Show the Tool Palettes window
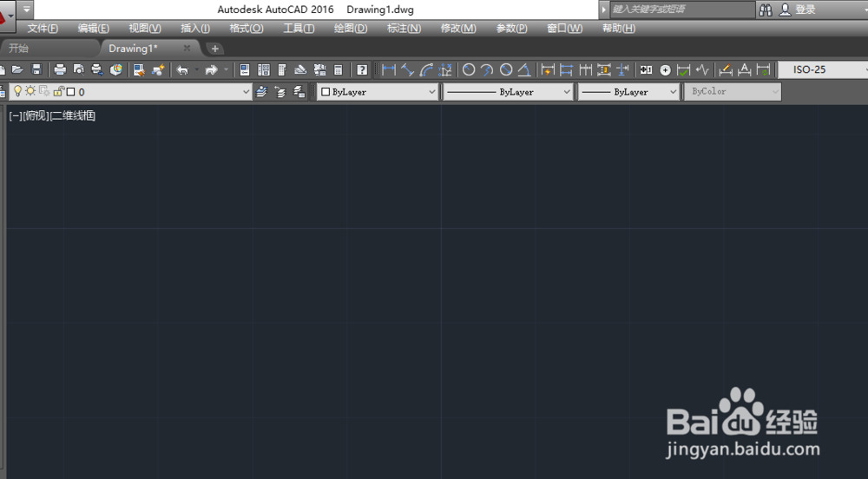Screen dimensions: 868x479 282,69
